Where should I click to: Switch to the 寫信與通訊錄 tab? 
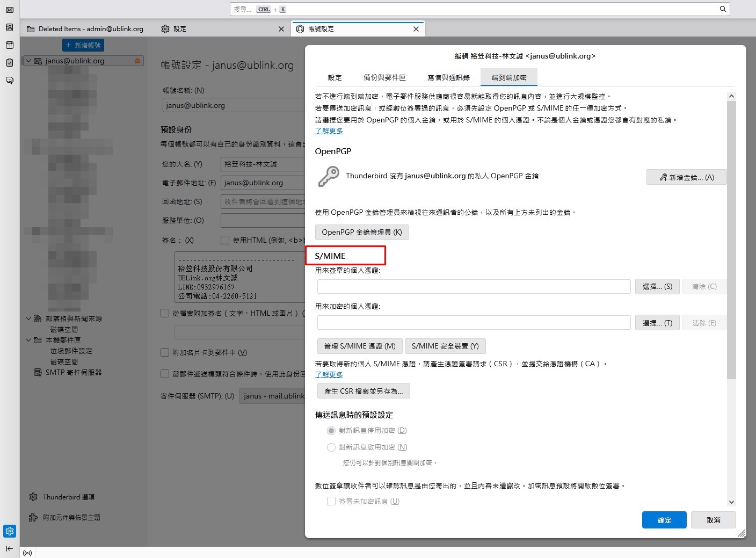coord(448,77)
